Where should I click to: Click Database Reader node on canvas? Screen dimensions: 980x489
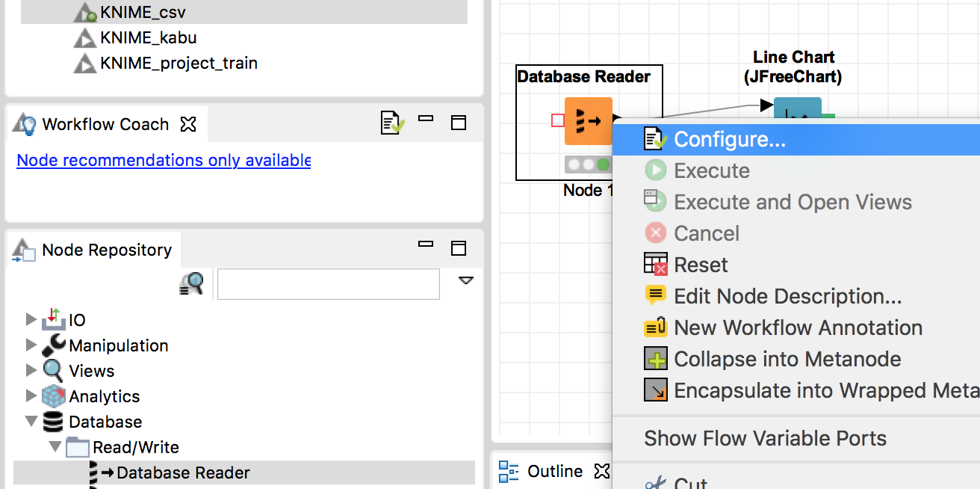coord(589,120)
